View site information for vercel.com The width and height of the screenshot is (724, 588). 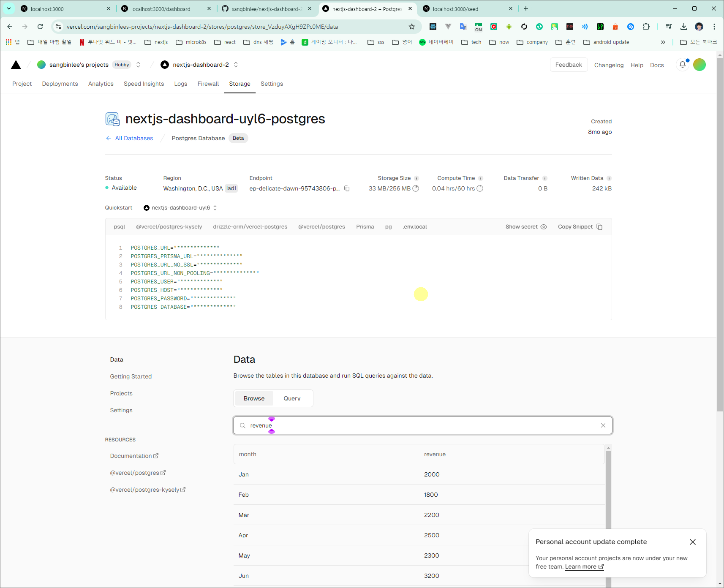coord(59,27)
